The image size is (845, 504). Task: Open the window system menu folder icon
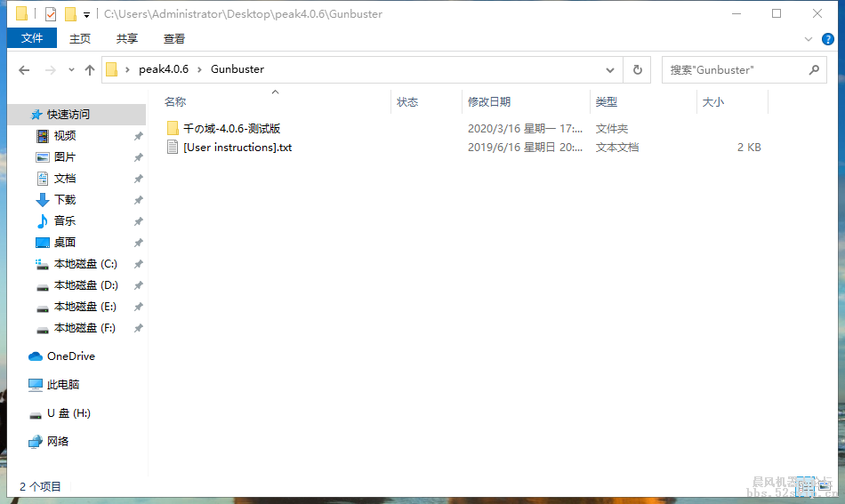pos(21,13)
